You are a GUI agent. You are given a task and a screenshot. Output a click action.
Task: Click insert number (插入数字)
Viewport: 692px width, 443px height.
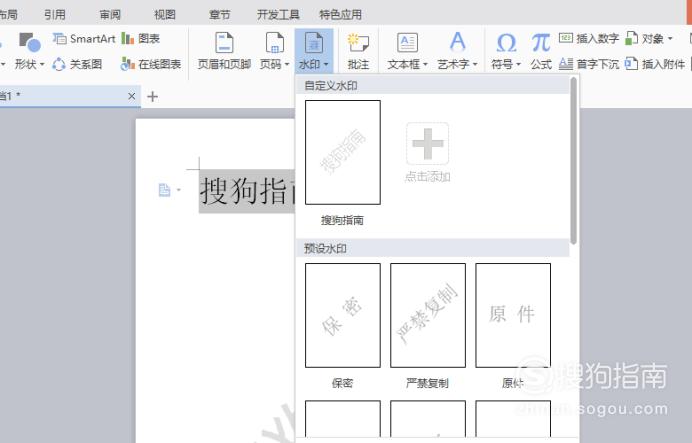click(x=589, y=38)
